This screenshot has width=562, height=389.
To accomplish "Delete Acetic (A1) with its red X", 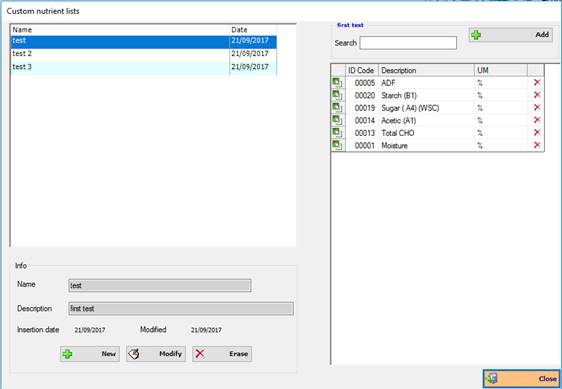I will 537,120.
